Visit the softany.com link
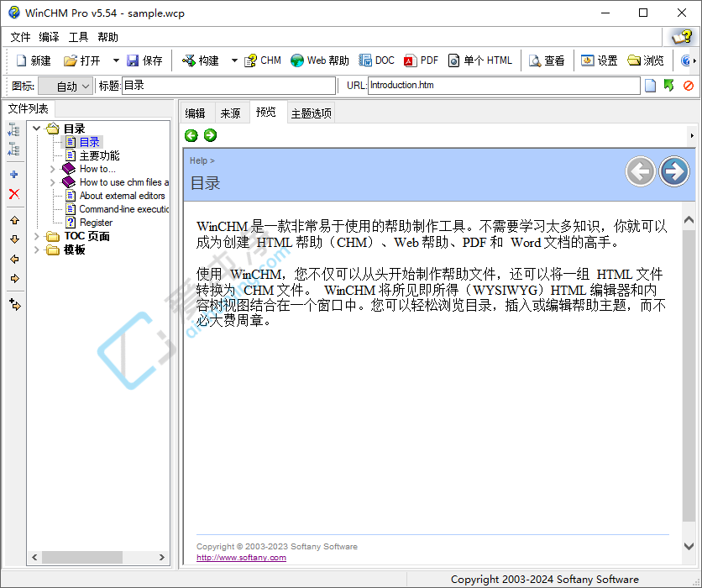Viewport: 702px width, 588px height. pos(241,557)
